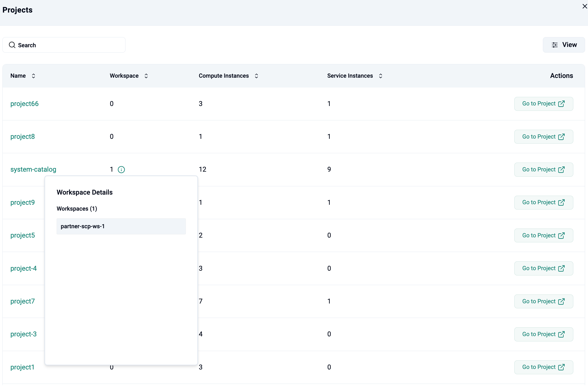Click the magnifier icon in the Search box
This screenshot has width=588, height=386.
point(12,45)
